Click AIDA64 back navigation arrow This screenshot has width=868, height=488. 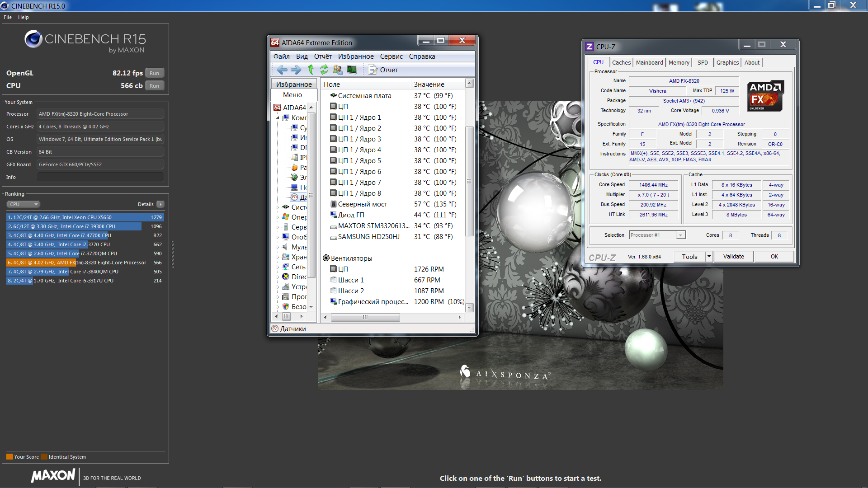click(282, 70)
